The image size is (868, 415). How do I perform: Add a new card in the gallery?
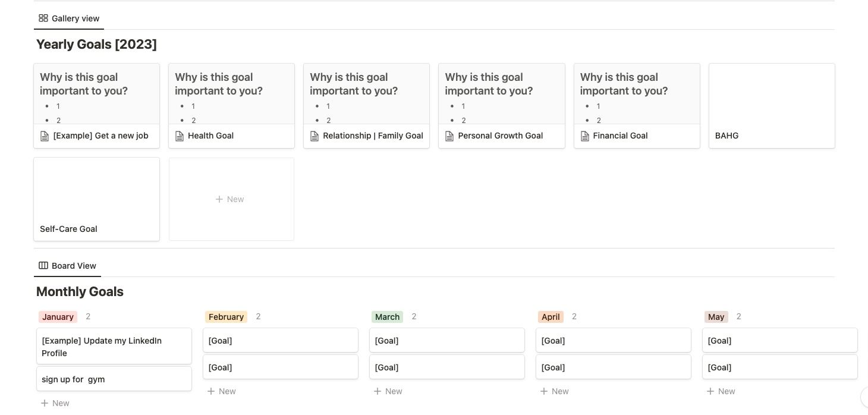[231, 199]
